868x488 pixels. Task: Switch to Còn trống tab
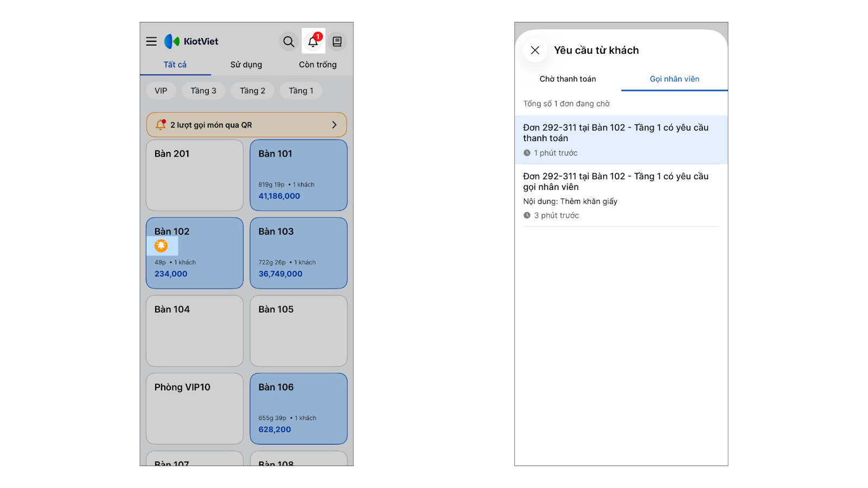pyautogui.click(x=317, y=65)
